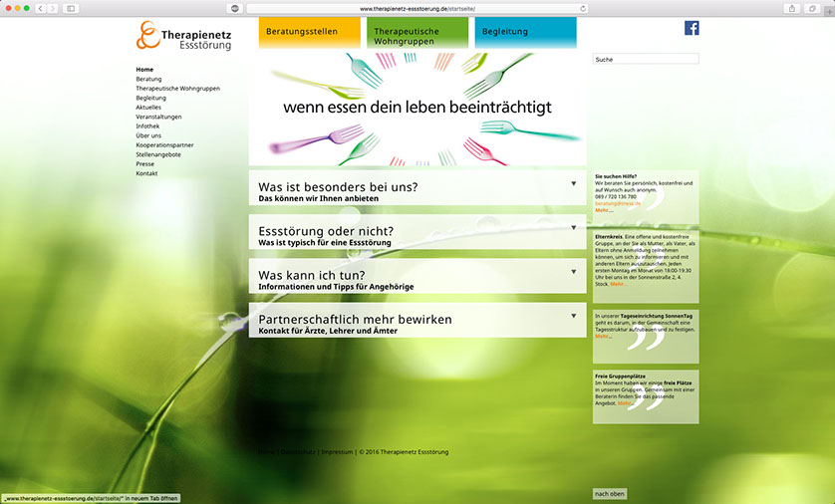Expand the 'Was ist besonders bei uns?' section
835x504 pixels.
tap(573, 184)
